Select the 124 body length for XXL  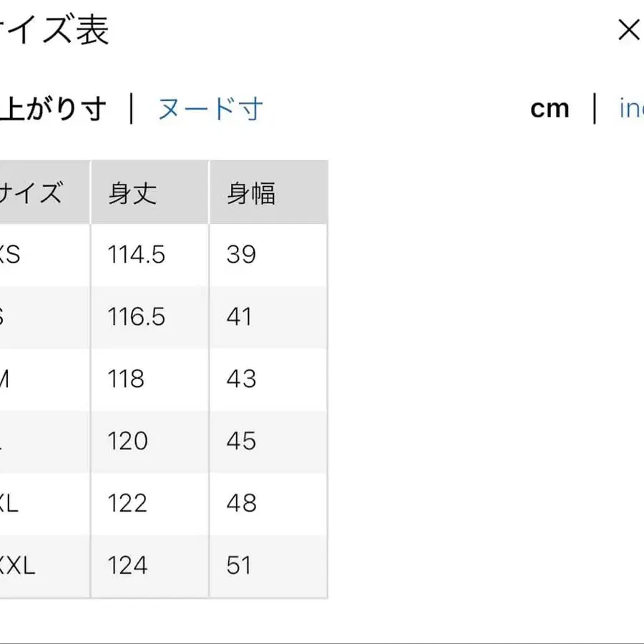(x=127, y=566)
